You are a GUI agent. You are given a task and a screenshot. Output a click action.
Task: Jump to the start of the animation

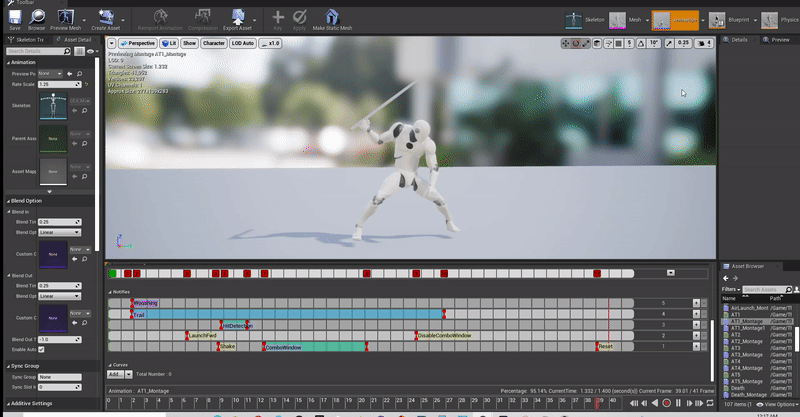pyautogui.click(x=634, y=403)
